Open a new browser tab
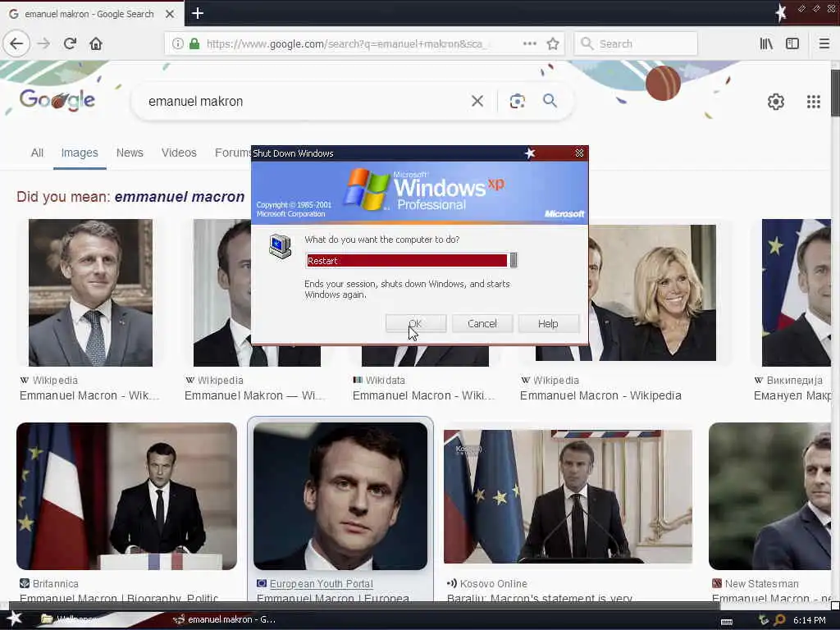This screenshot has height=630, width=840. [x=198, y=13]
